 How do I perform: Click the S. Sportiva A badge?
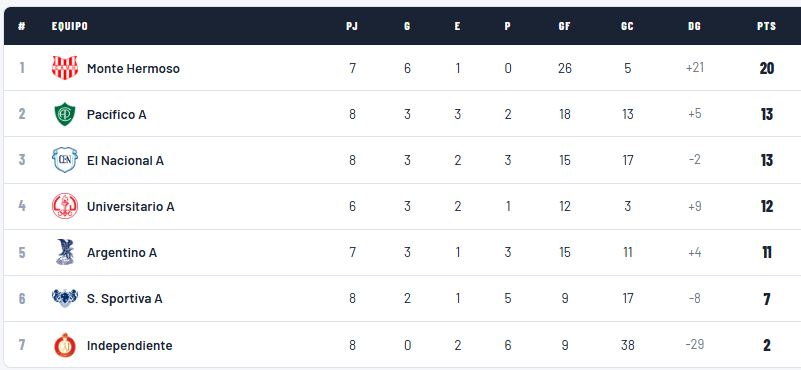[65, 298]
